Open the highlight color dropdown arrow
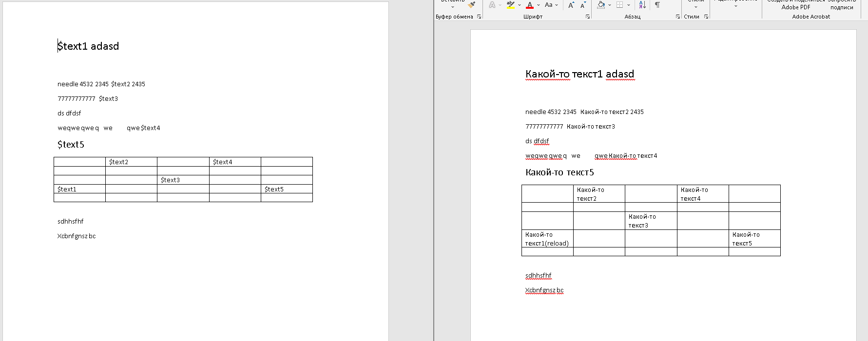The image size is (868, 341). point(520,5)
